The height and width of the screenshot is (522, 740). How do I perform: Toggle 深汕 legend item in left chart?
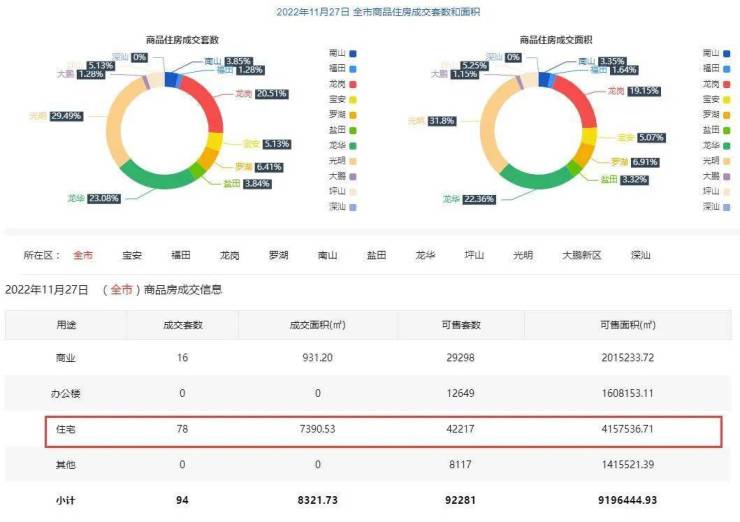343,207
